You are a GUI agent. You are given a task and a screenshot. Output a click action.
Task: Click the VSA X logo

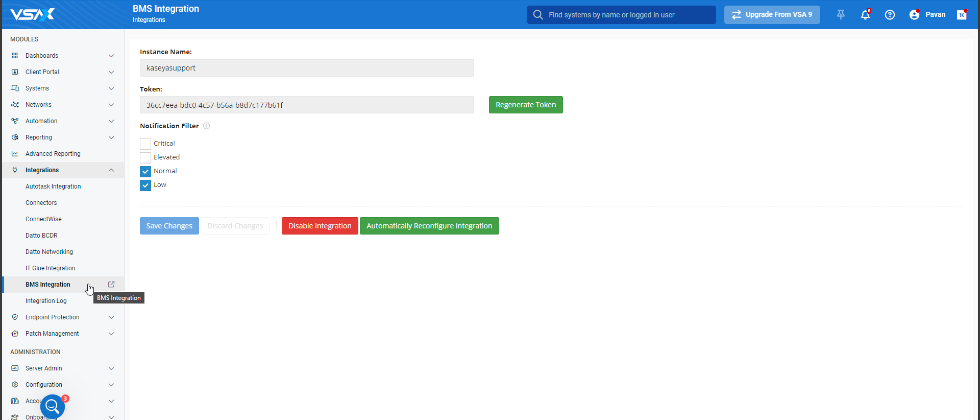pos(33,14)
